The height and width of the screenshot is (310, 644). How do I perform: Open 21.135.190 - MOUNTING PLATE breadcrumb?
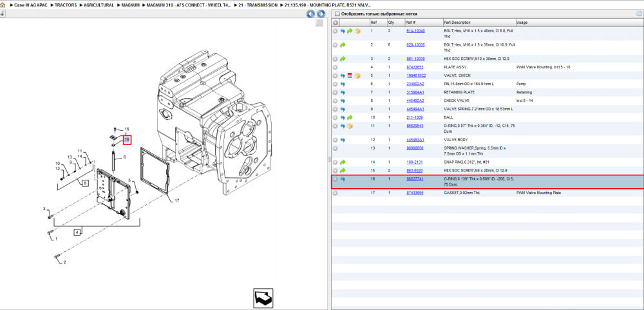pos(327,5)
